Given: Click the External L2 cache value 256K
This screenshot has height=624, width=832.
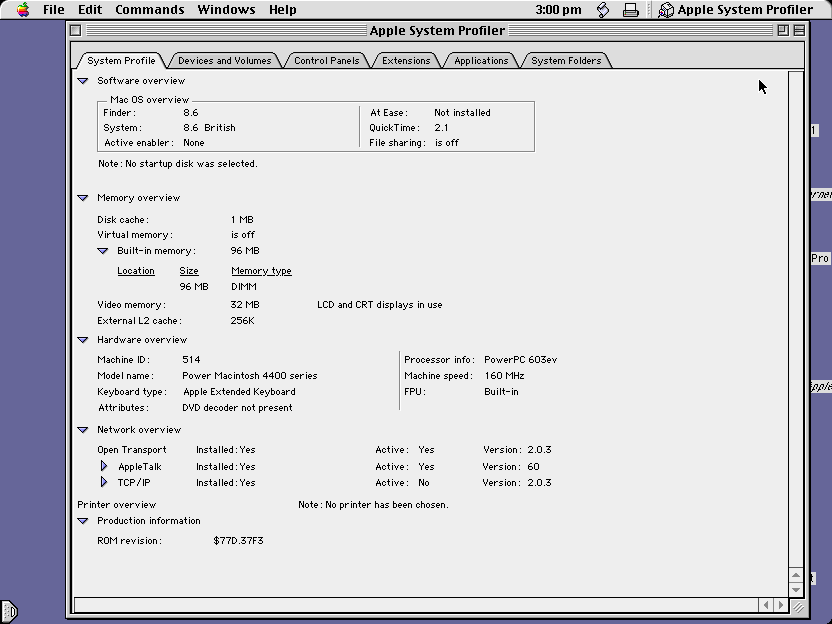Looking at the screenshot, I should coord(242,320).
